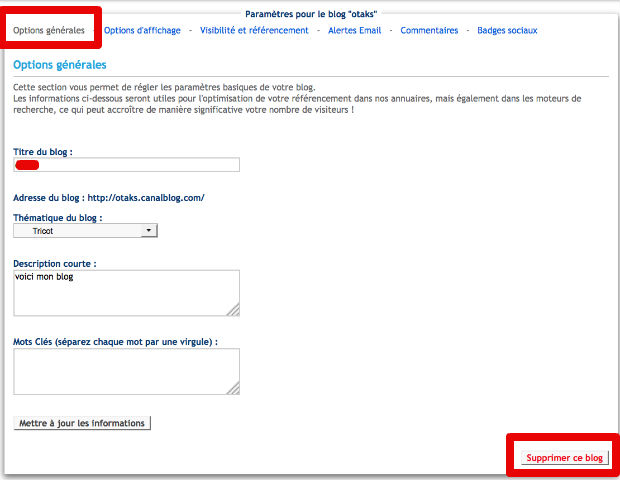This screenshot has height=480, width=620.
Task: Click the Mots Clés resize grip
Action: (234, 389)
